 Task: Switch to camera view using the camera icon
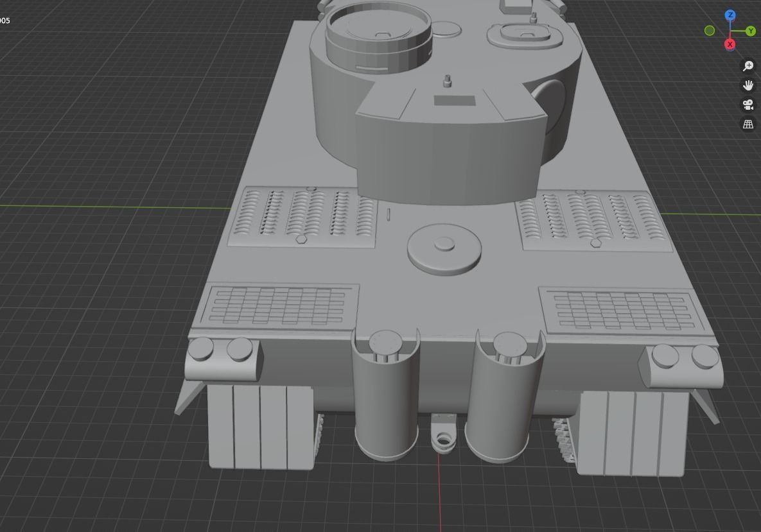tap(748, 105)
